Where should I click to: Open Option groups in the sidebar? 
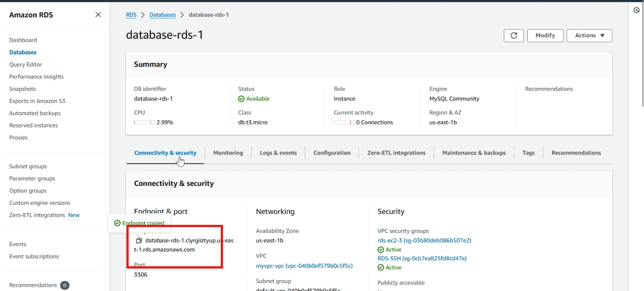click(28, 190)
